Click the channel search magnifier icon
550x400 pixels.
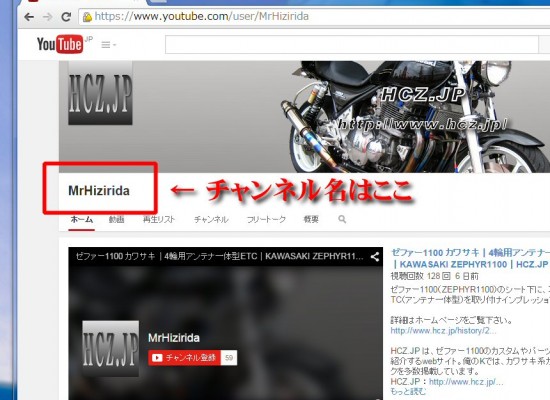342,219
